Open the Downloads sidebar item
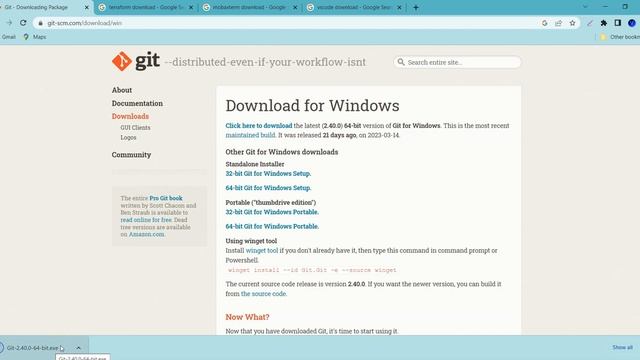The image size is (640, 360). (130, 116)
